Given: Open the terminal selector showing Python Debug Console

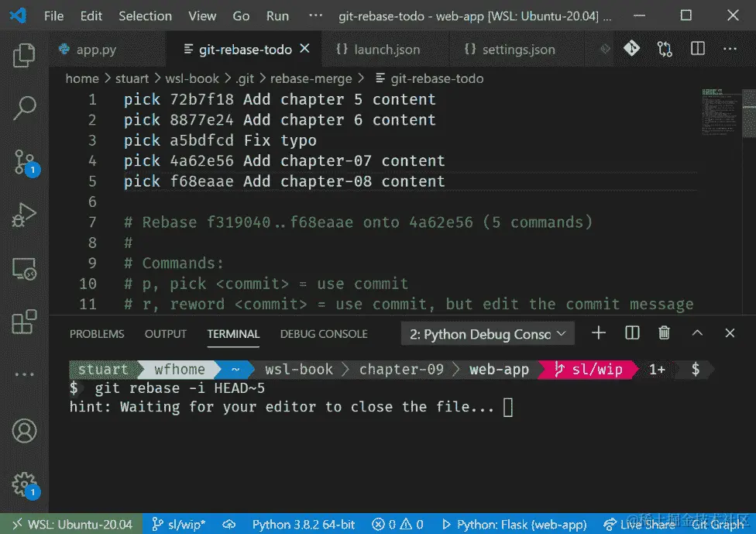Looking at the screenshot, I should pyautogui.click(x=486, y=333).
